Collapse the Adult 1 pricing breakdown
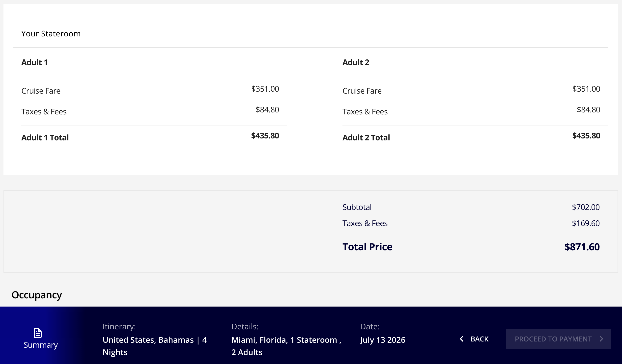The width and height of the screenshot is (622, 364). 35,62
